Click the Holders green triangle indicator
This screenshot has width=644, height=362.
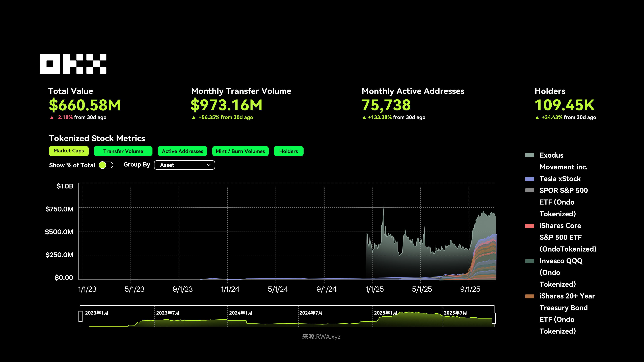click(x=537, y=118)
